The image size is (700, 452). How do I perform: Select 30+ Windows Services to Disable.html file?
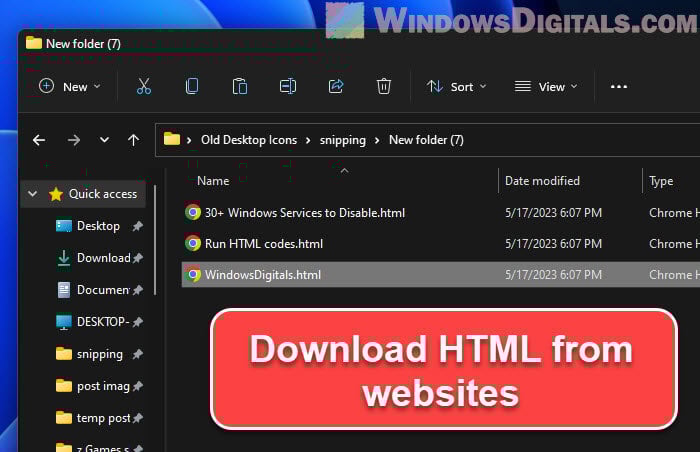305,213
